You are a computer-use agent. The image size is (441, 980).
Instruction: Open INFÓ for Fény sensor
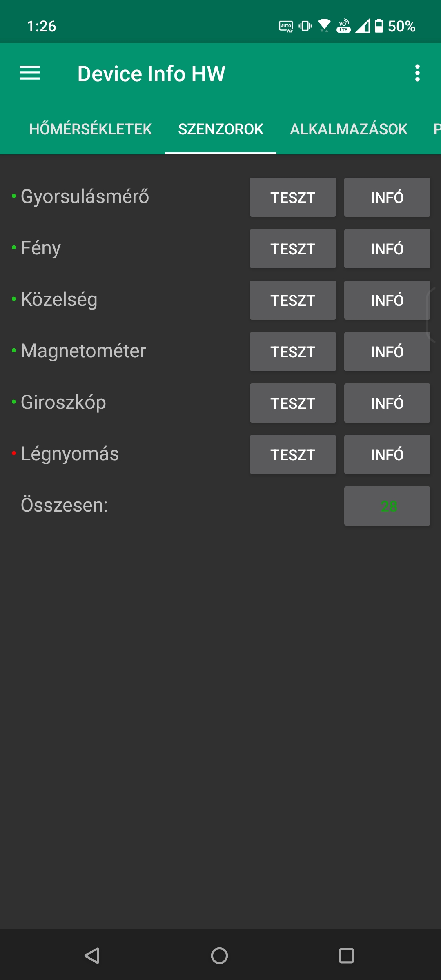point(387,249)
